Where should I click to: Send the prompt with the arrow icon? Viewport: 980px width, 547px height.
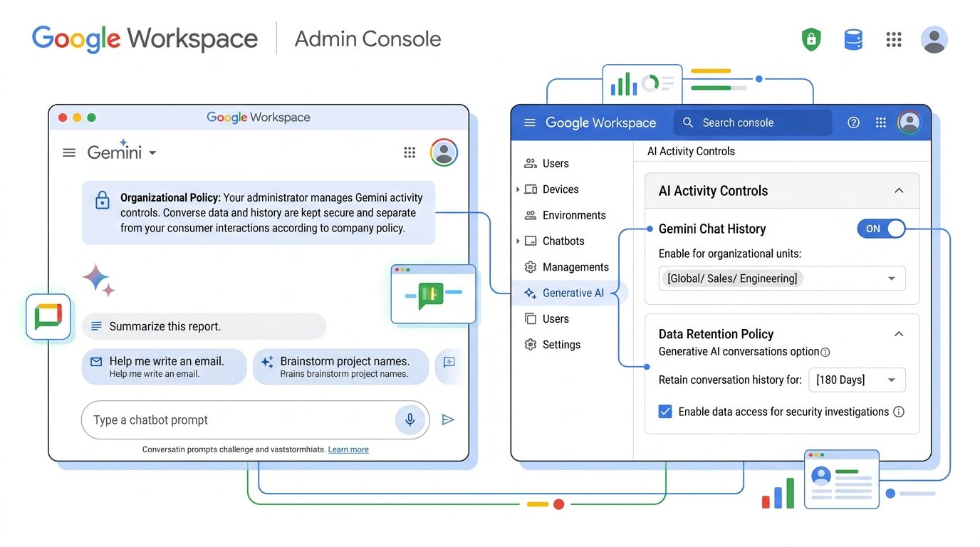(x=448, y=420)
